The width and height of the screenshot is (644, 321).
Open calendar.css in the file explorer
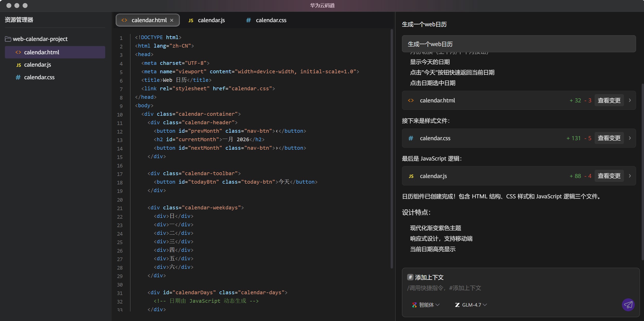click(x=39, y=77)
